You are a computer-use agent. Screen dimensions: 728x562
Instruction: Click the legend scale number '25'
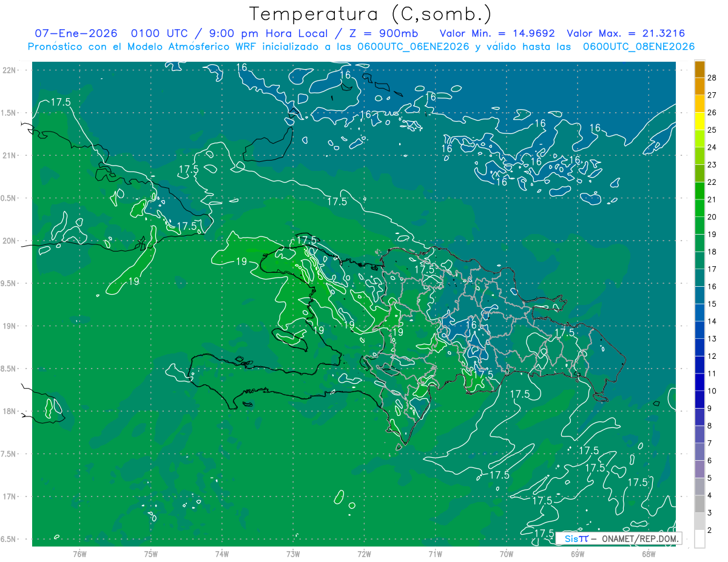[712, 130]
